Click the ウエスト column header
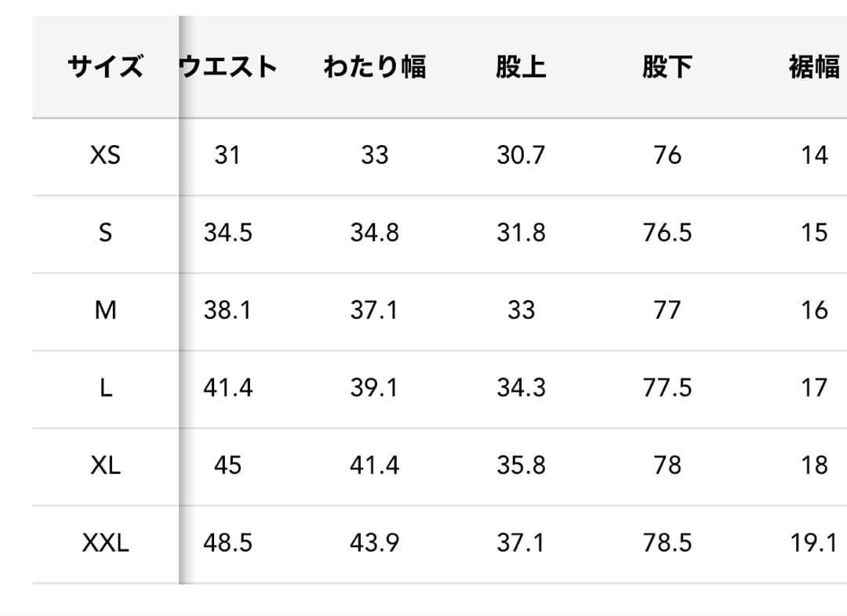 [x=228, y=67]
